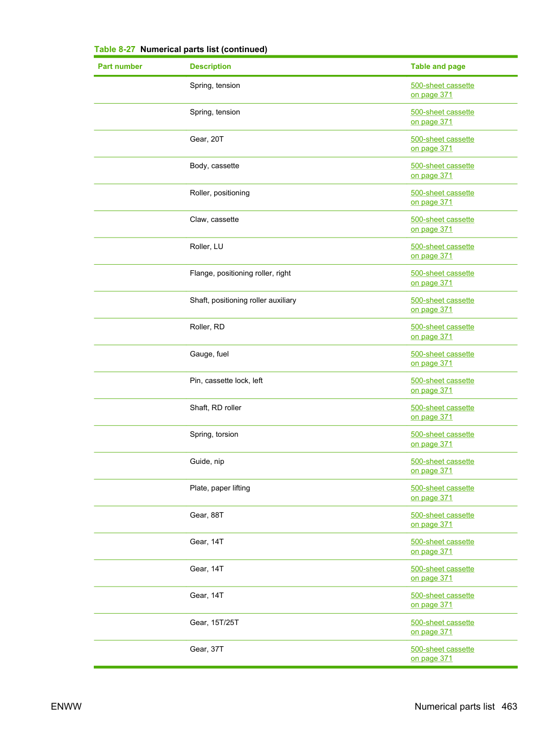This screenshot has height=746, width=560.
Task: Open the link beside Gear, 37T
Action: point(442,654)
